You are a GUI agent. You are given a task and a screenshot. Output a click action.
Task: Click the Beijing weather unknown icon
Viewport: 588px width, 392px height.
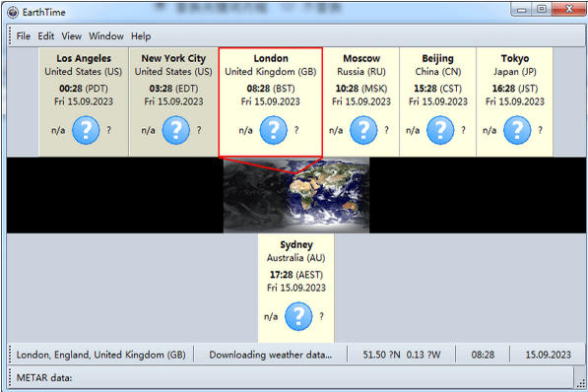(440, 130)
